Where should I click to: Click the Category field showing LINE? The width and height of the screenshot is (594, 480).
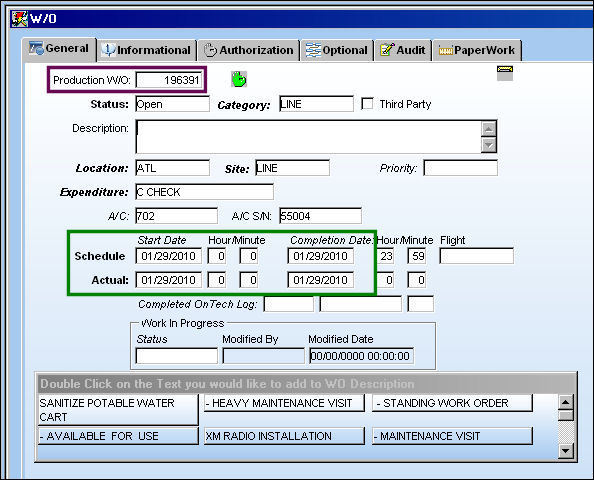click(x=316, y=104)
